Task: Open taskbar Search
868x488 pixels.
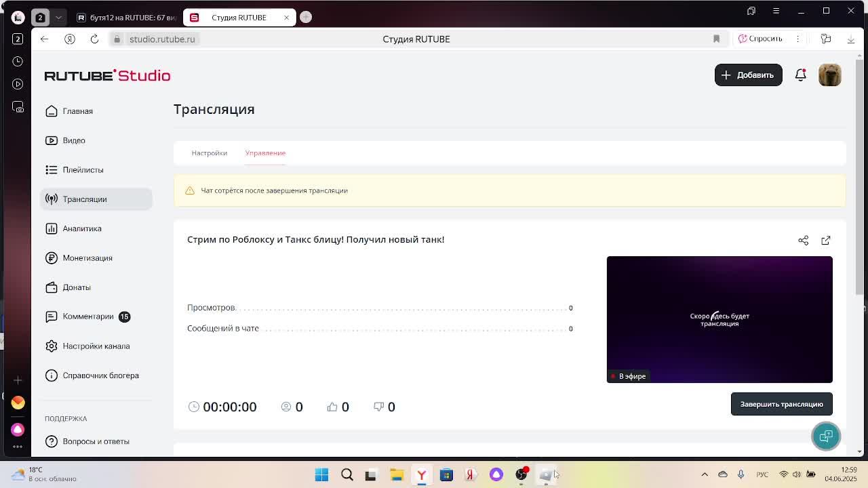Action: click(347, 475)
